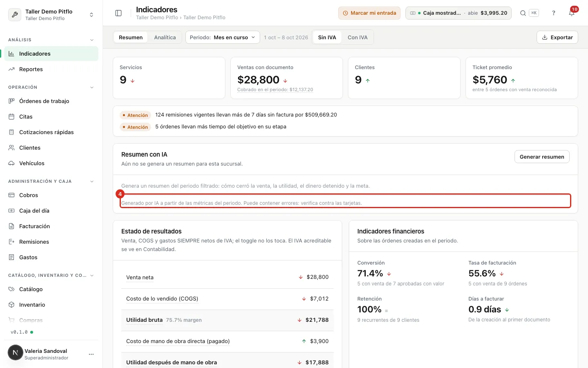588x368 pixels.
Task: Click the Costo de lo vendido (COGS) row label
Action: coord(162,299)
